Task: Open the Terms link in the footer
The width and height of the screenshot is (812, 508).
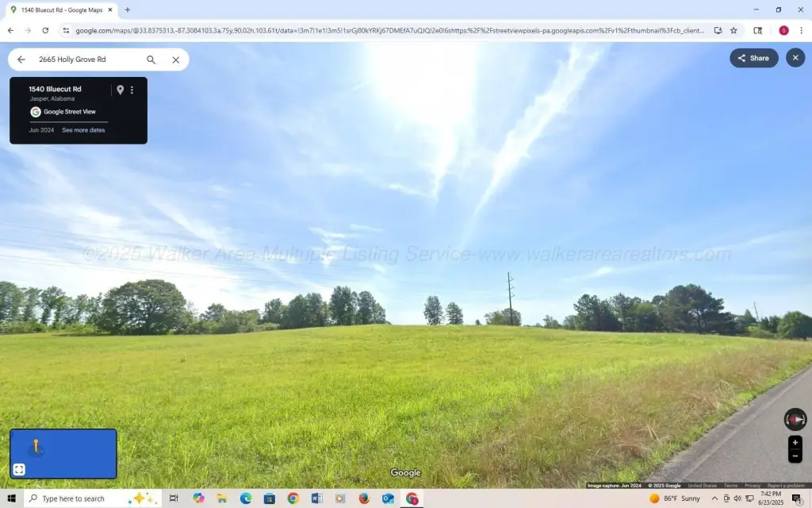Action: point(730,485)
